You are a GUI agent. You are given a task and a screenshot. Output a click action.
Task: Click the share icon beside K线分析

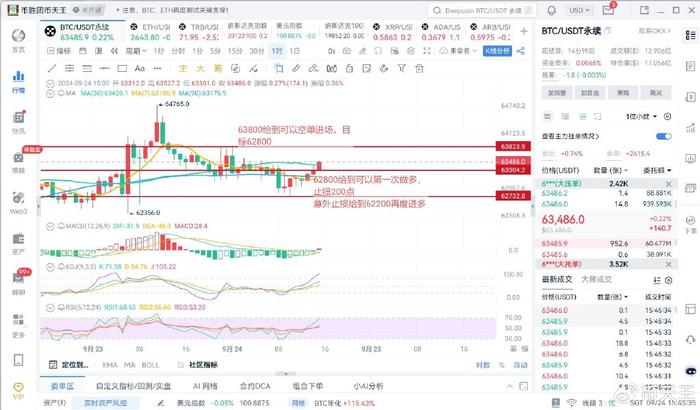coord(521,51)
